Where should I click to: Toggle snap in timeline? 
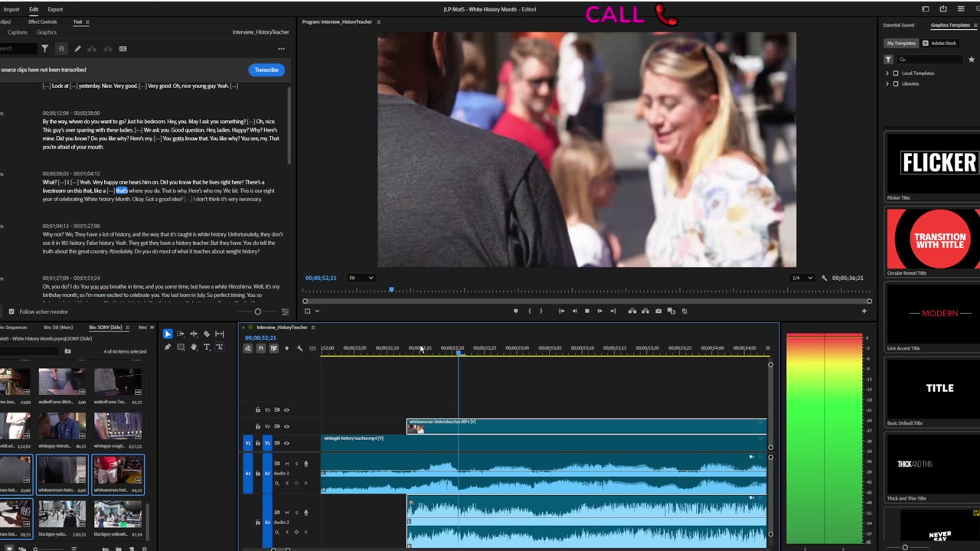(x=260, y=348)
